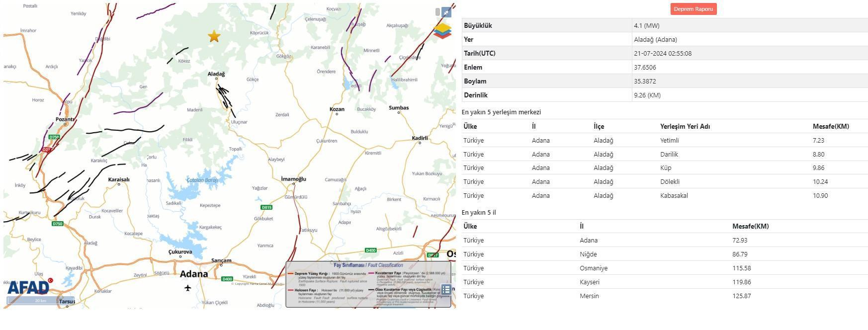Click the airplane icon below Adana
Viewport: 868px width, 330px height.
187,288
